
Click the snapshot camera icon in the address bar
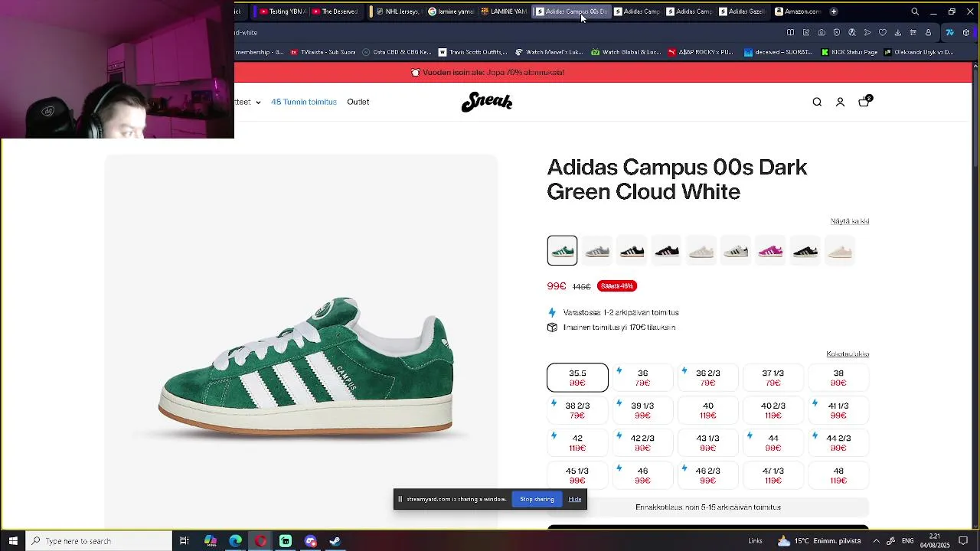[822, 32]
